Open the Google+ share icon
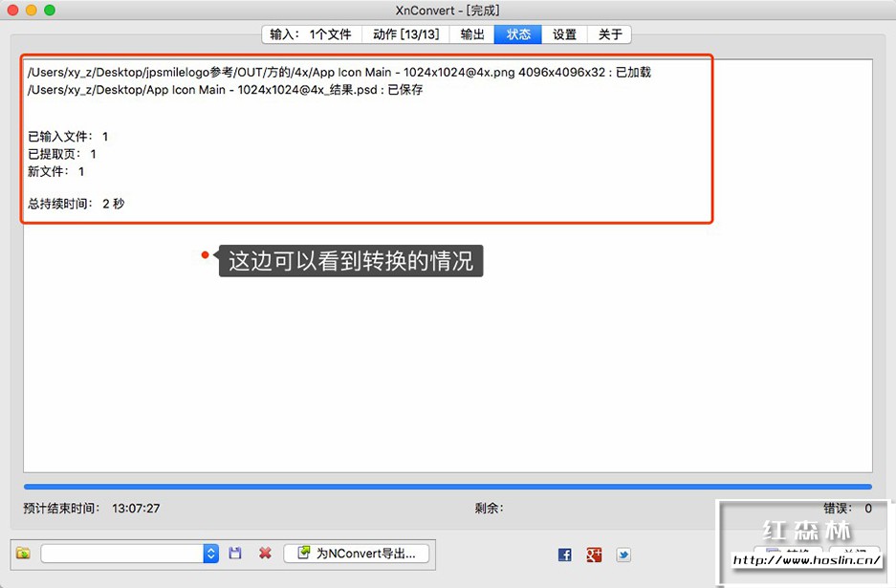896x588 pixels. coord(594,555)
